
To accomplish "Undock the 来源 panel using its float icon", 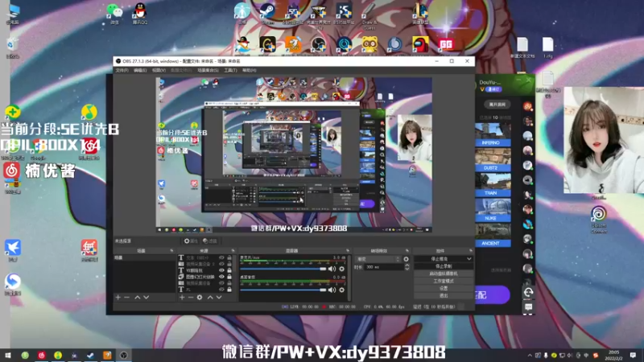I will click(x=233, y=250).
